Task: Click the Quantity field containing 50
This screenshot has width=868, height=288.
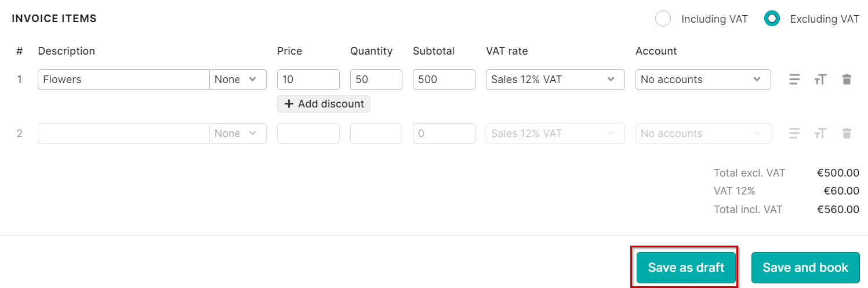Action: click(376, 80)
